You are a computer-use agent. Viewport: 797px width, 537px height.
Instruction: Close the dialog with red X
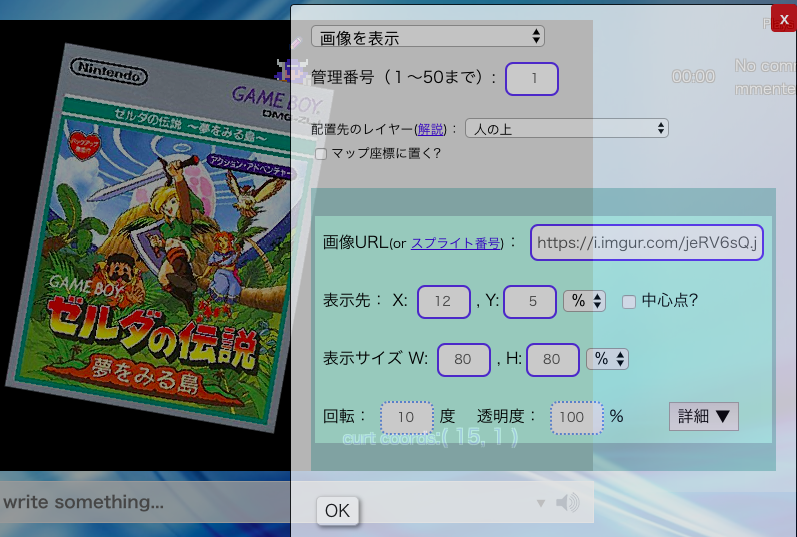(783, 19)
